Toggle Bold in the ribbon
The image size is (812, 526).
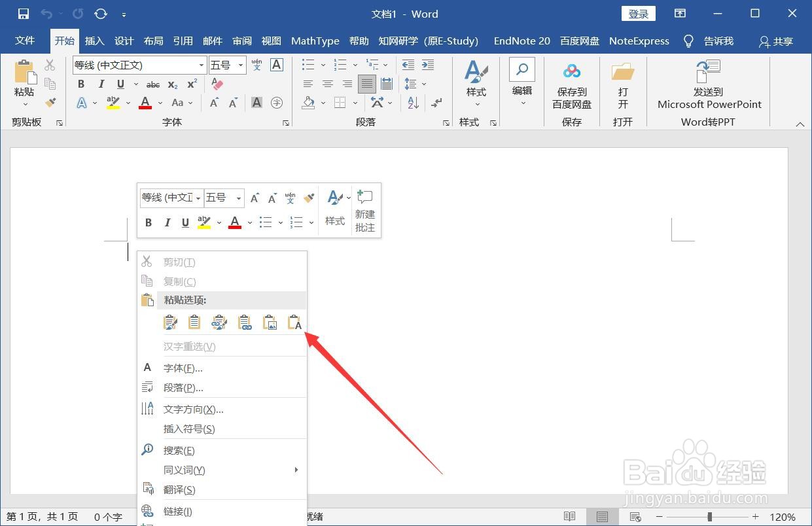81,84
